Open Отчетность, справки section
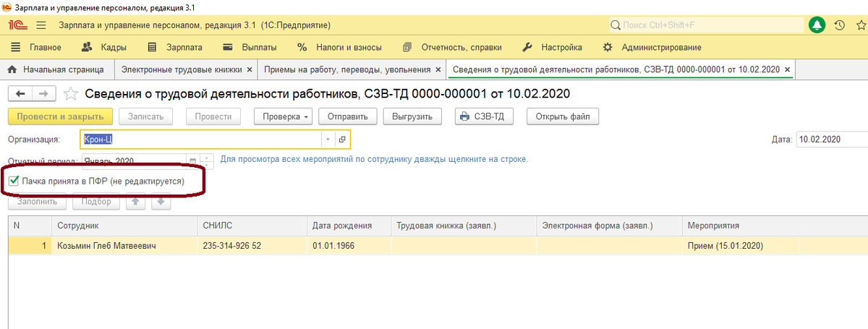This screenshot has height=329, width=868. click(452, 48)
